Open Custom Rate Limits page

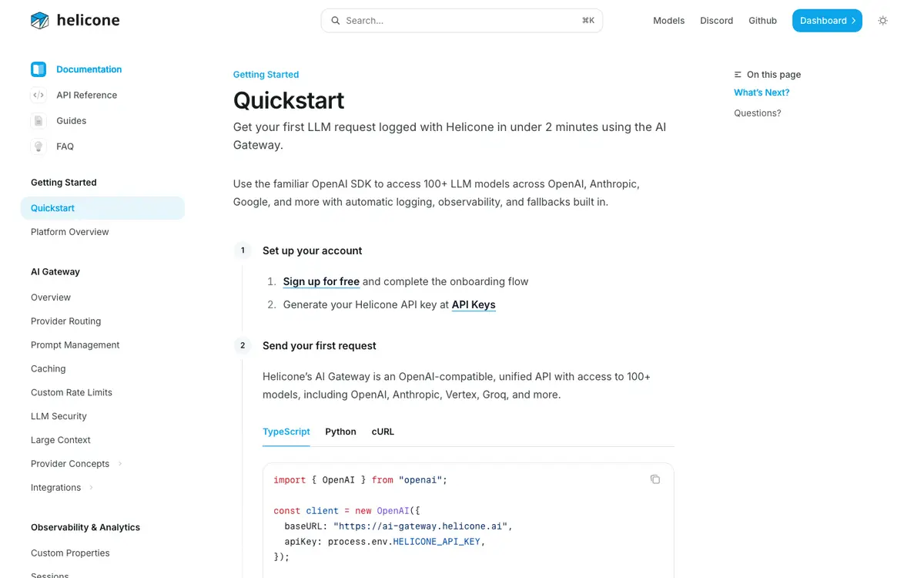[72, 393]
